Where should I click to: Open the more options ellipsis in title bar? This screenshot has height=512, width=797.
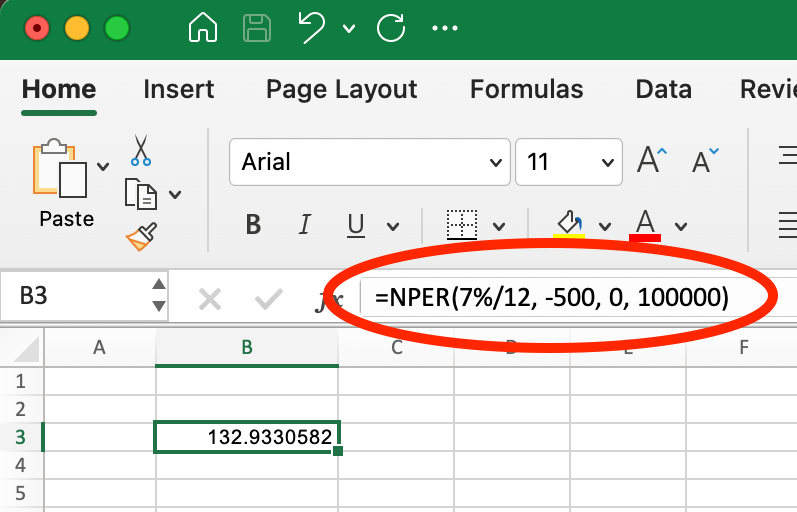click(x=445, y=28)
